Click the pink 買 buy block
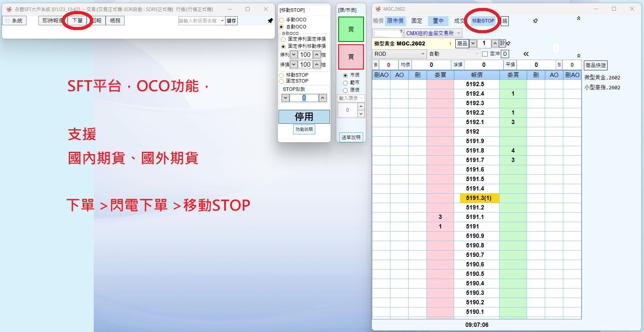This screenshot has width=644, height=332. [x=351, y=57]
